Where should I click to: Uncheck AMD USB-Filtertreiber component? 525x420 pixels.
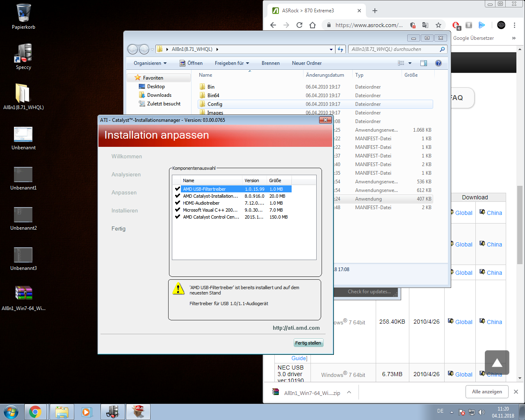click(x=178, y=189)
